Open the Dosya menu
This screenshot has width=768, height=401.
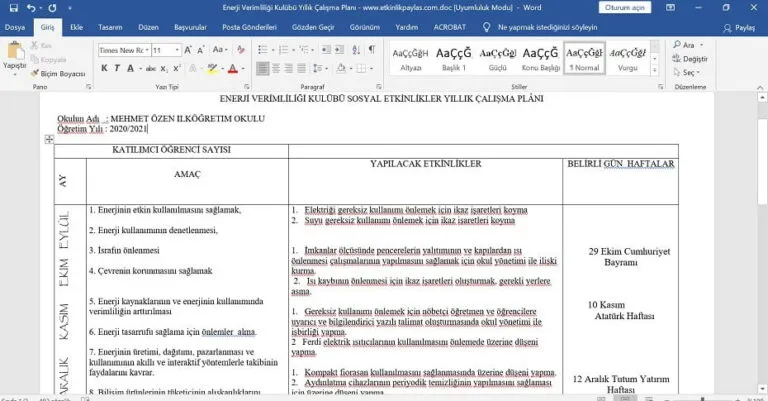click(x=15, y=27)
